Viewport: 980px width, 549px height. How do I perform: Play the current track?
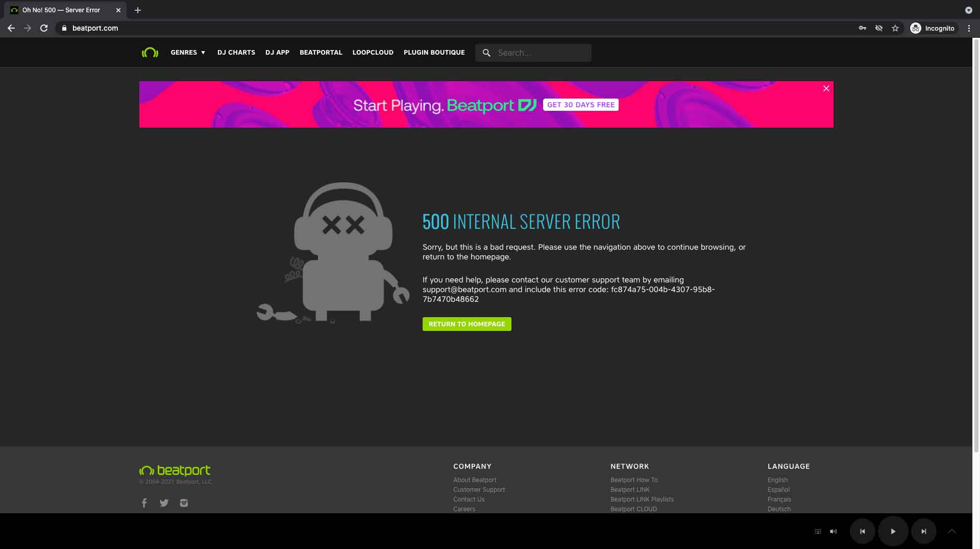(x=893, y=531)
